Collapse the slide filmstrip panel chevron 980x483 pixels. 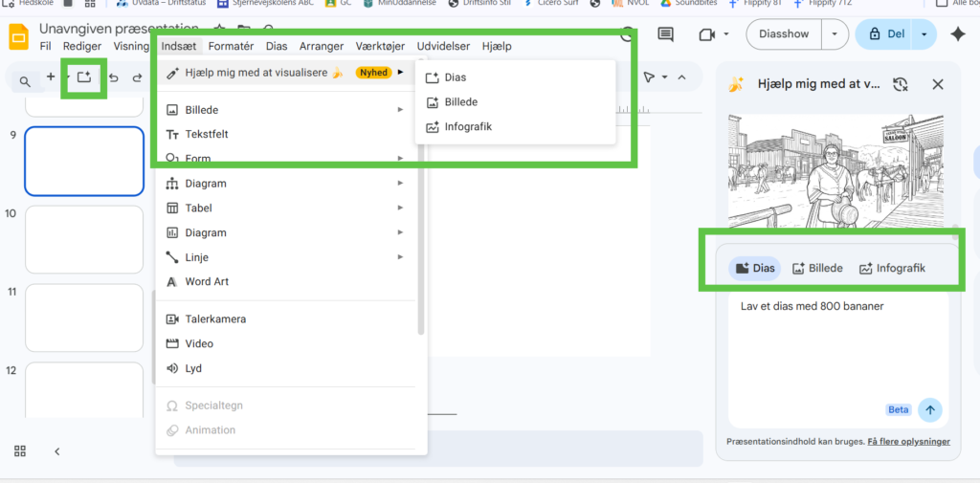(x=57, y=451)
